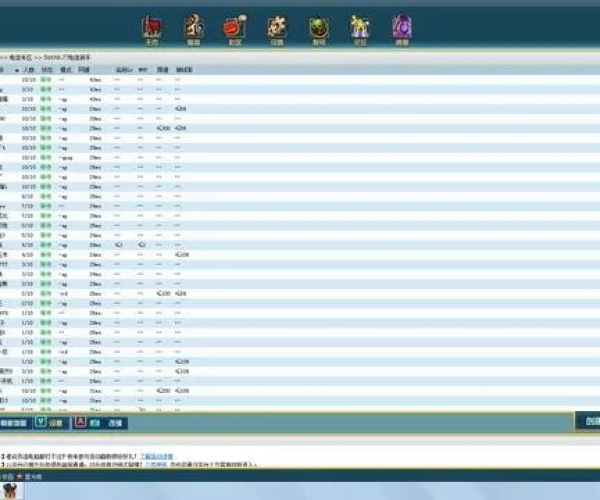Sort the list by the mode column header

(64, 70)
